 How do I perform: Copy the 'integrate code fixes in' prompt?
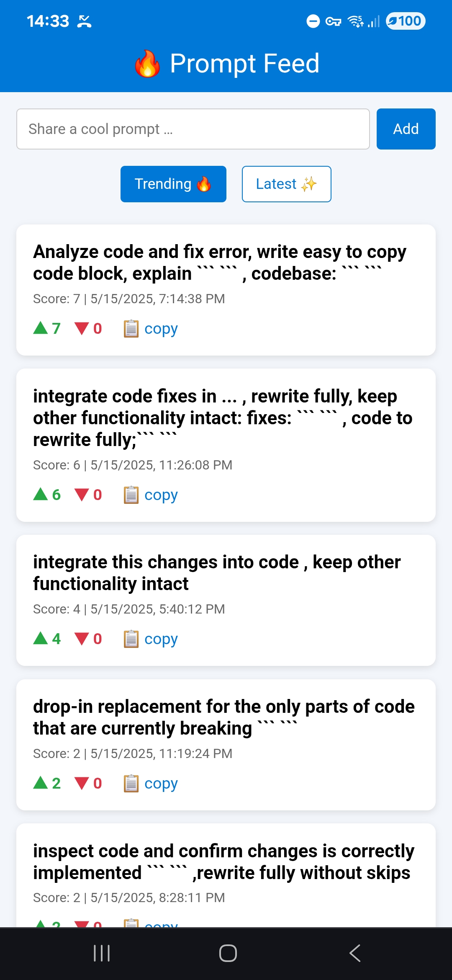click(x=151, y=495)
